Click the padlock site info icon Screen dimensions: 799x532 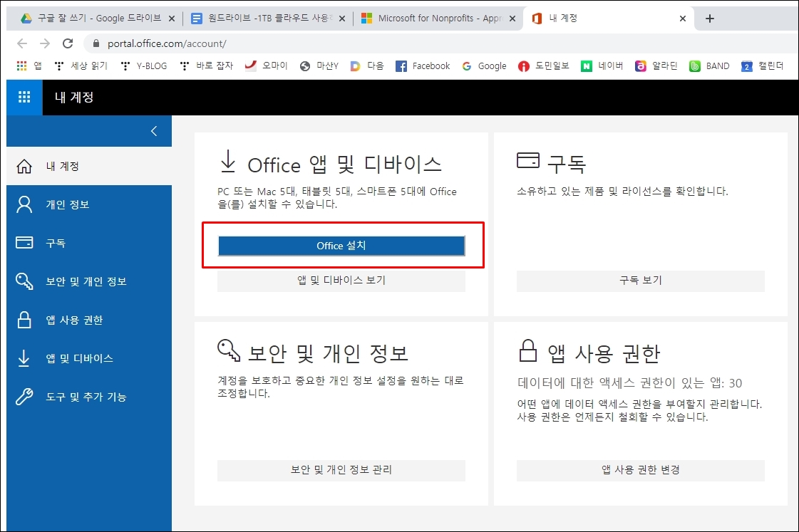(x=96, y=43)
